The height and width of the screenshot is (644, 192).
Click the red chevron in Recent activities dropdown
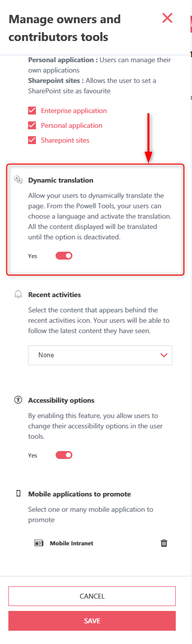(x=164, y=355)
